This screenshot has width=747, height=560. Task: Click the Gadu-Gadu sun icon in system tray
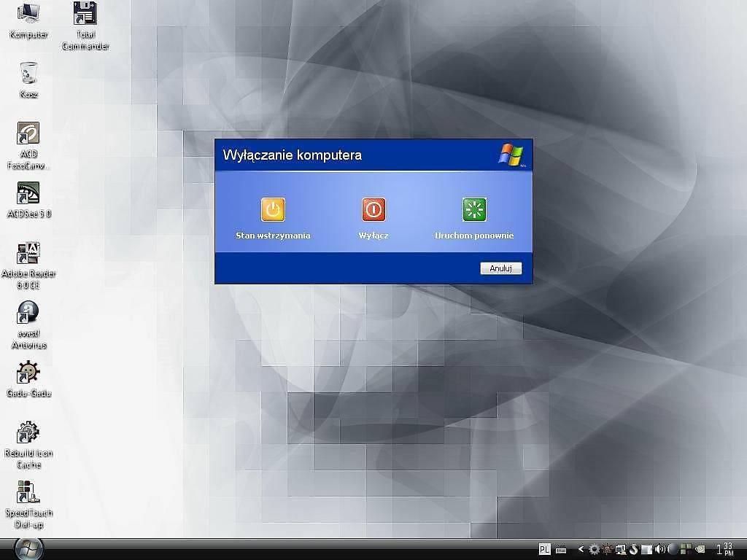pyautogui.click(x=608, y=549)
